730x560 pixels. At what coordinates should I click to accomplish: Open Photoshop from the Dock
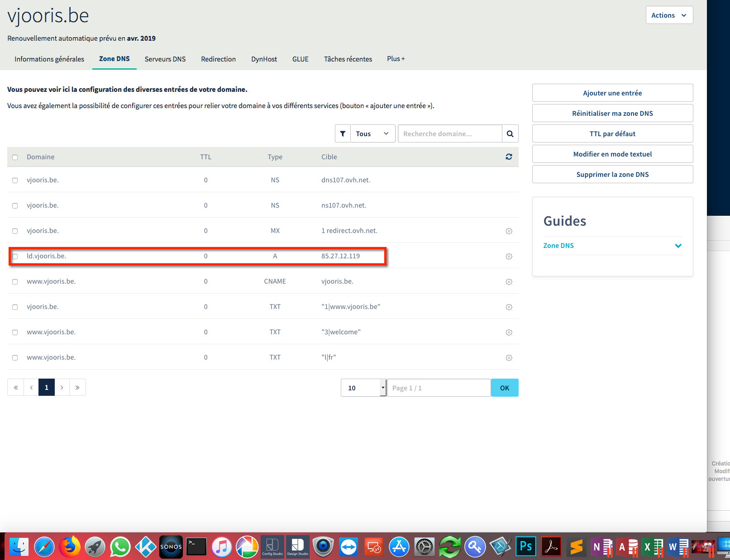click(526, 547)
